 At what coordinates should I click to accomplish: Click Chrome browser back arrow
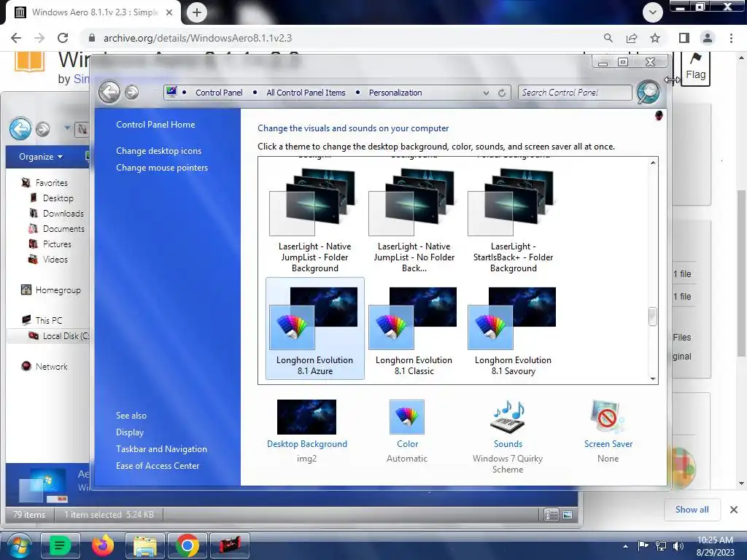[16, 38]
